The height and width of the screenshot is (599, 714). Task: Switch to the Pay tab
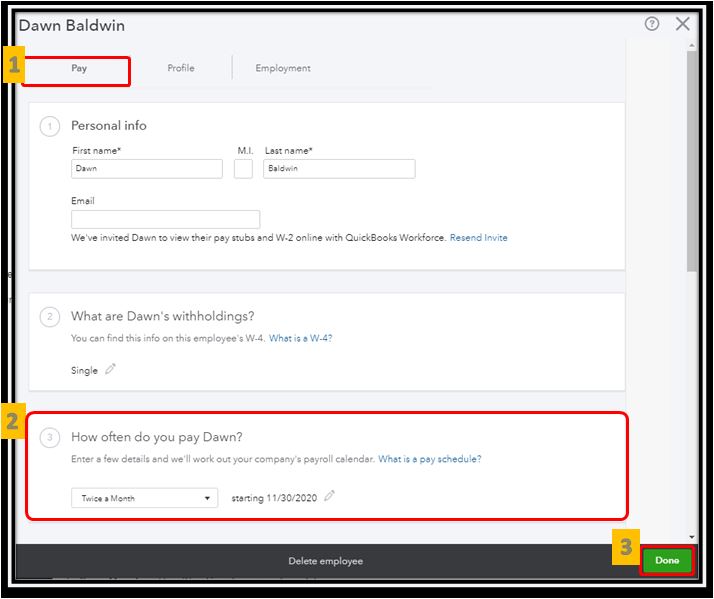coord(79,68)
